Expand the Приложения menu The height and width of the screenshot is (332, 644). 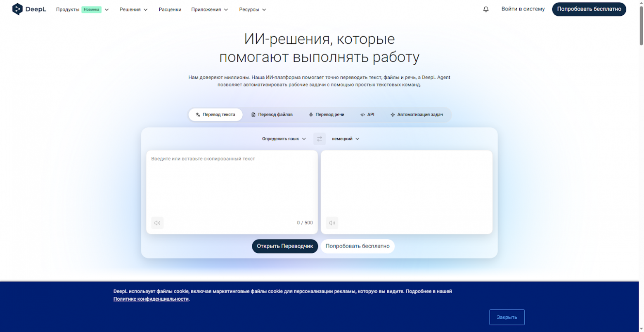209,9
